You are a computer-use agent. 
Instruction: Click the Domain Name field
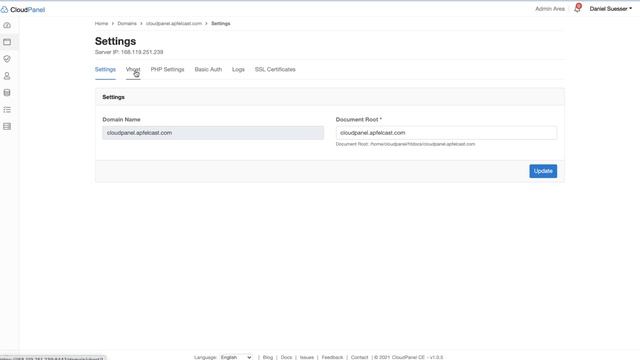[x=213, y=133]
